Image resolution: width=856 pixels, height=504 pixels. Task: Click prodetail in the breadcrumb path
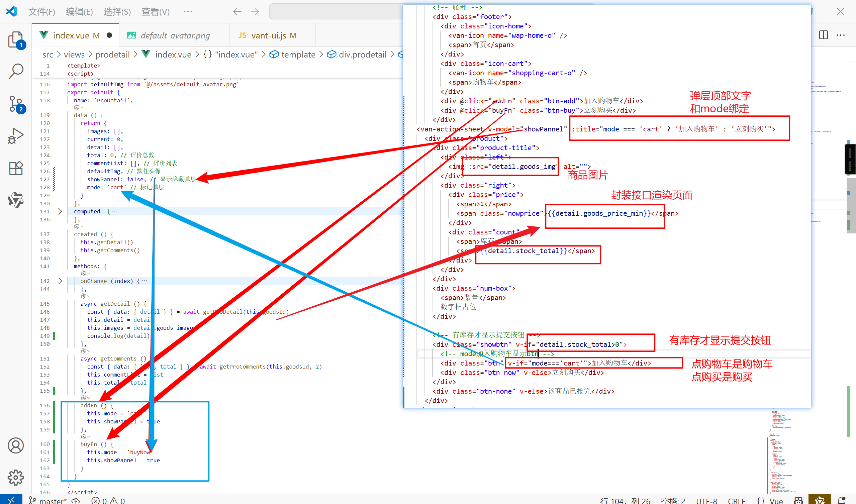tap(112, 55)
